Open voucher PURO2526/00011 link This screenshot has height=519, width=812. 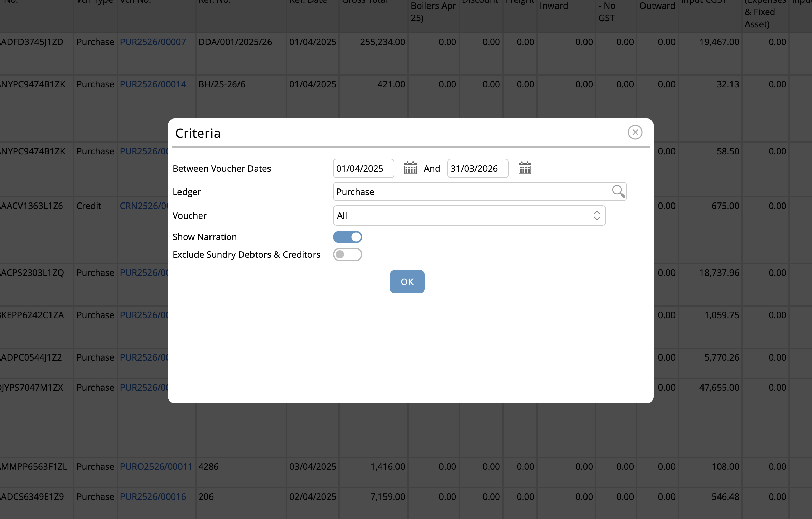(x=156, y=467)
